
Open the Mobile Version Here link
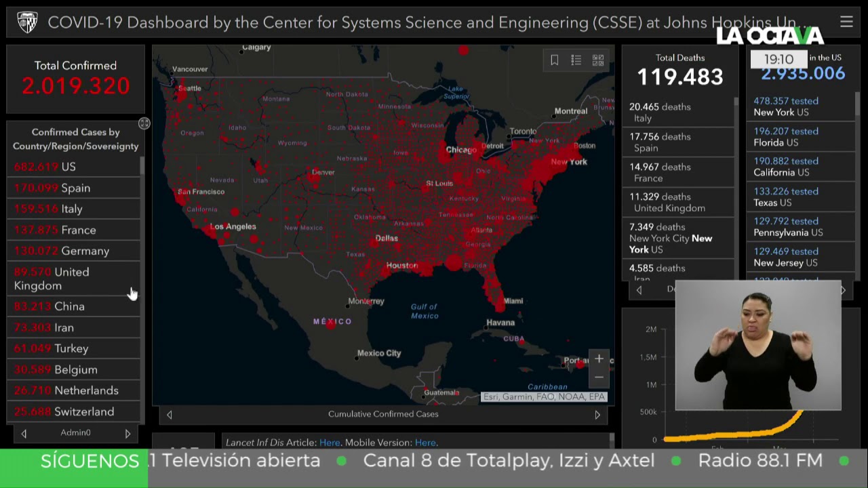click(x=425, y=443)
